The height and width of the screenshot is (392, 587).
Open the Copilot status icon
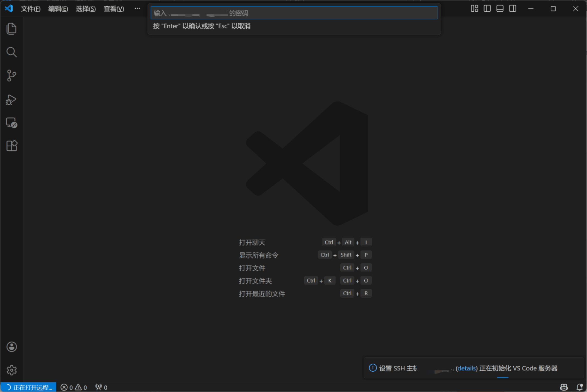[564, 387]
